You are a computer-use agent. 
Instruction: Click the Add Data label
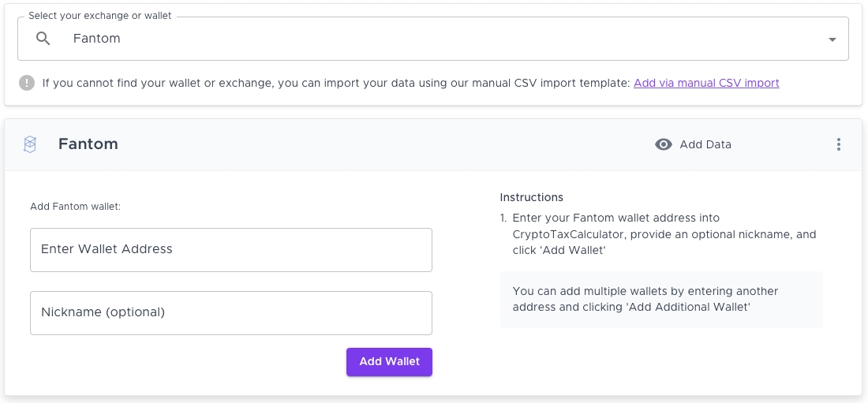705,144
